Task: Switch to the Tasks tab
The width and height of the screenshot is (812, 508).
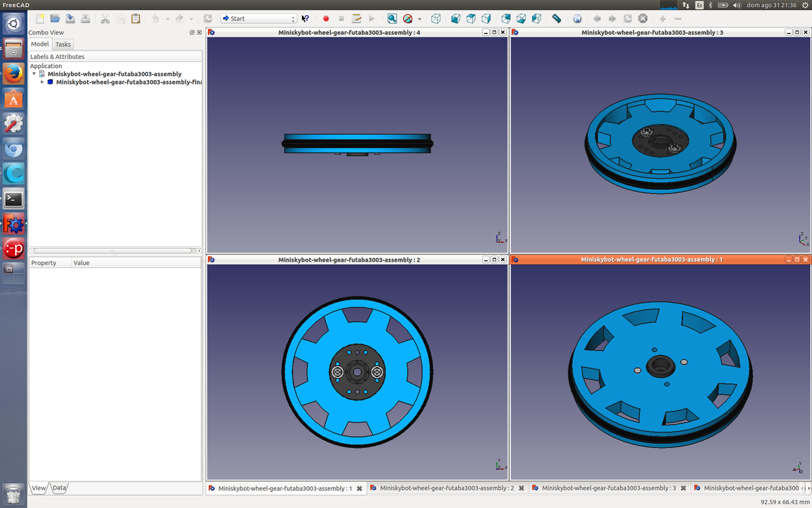Action: pos(63,44)
